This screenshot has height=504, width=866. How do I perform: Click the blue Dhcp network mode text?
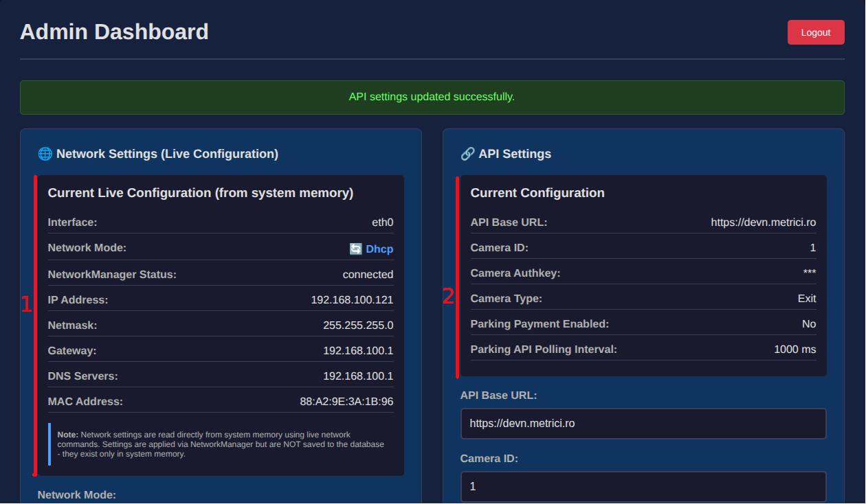379,249
